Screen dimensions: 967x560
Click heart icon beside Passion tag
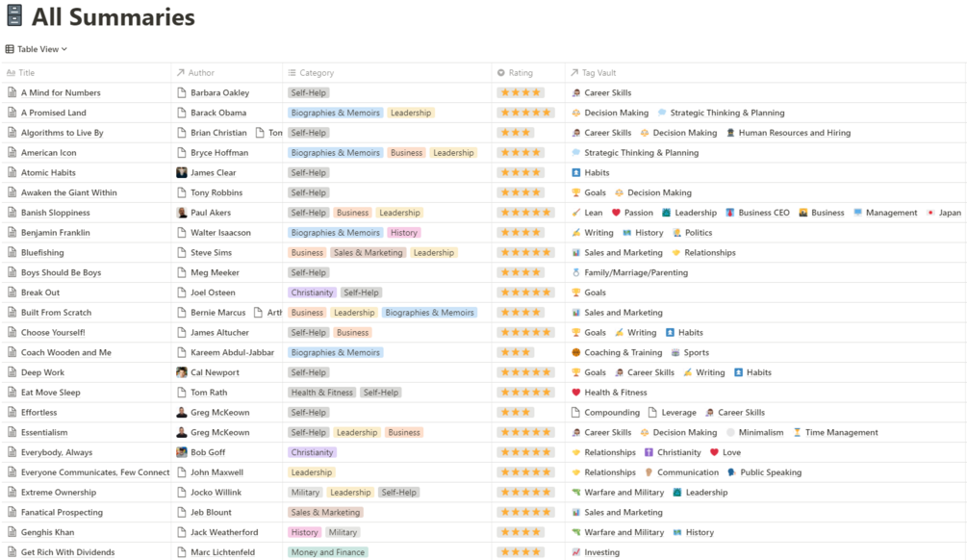tap(616, 213)
